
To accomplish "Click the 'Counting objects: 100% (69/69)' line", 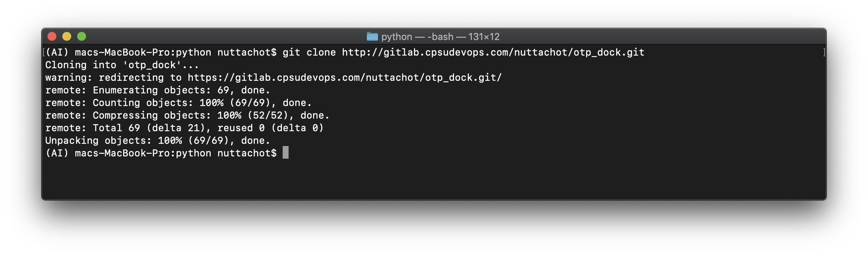I will click(x=178, y=103).
